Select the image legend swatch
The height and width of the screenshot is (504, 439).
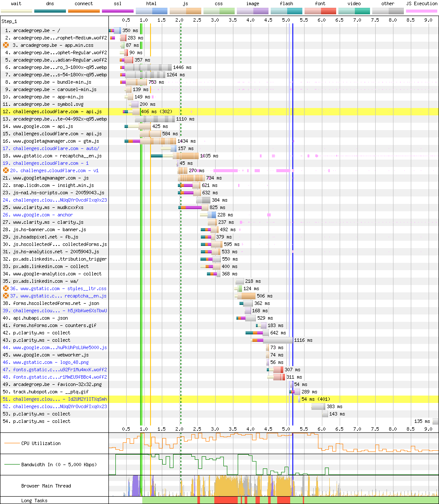(x=252, y=11)
